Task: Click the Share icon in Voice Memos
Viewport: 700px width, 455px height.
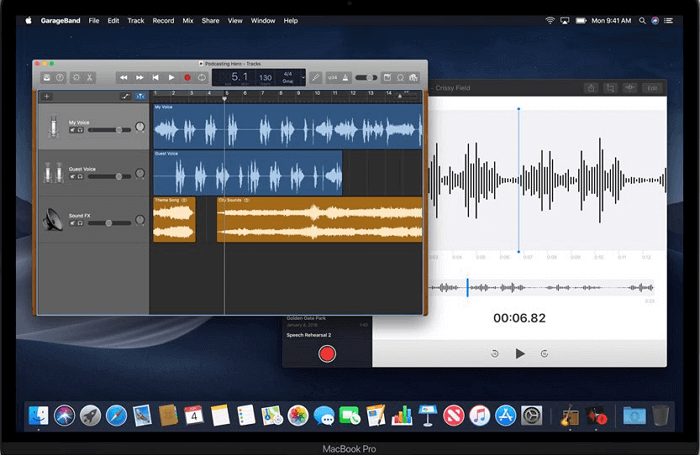Action: pos(591,88)
